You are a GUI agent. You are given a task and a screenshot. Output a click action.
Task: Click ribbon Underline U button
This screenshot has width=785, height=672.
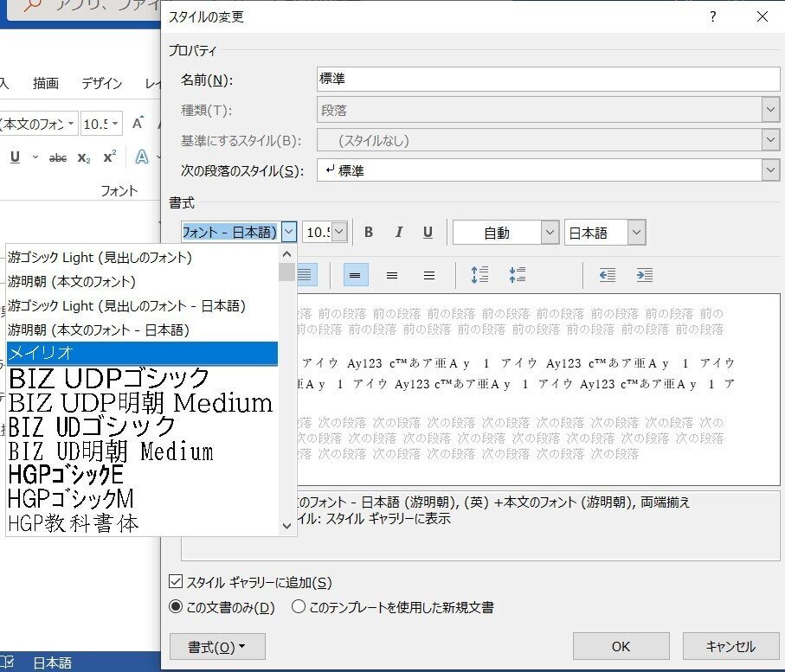(15, 157)
